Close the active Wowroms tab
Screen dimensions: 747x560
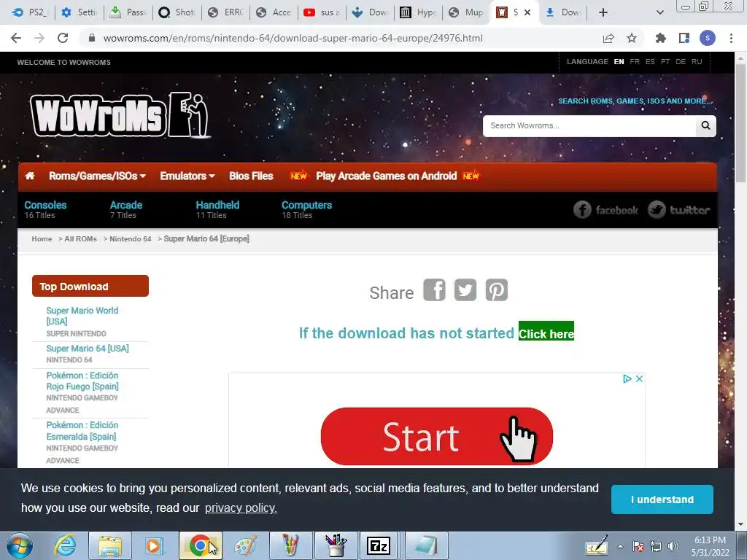527,12
